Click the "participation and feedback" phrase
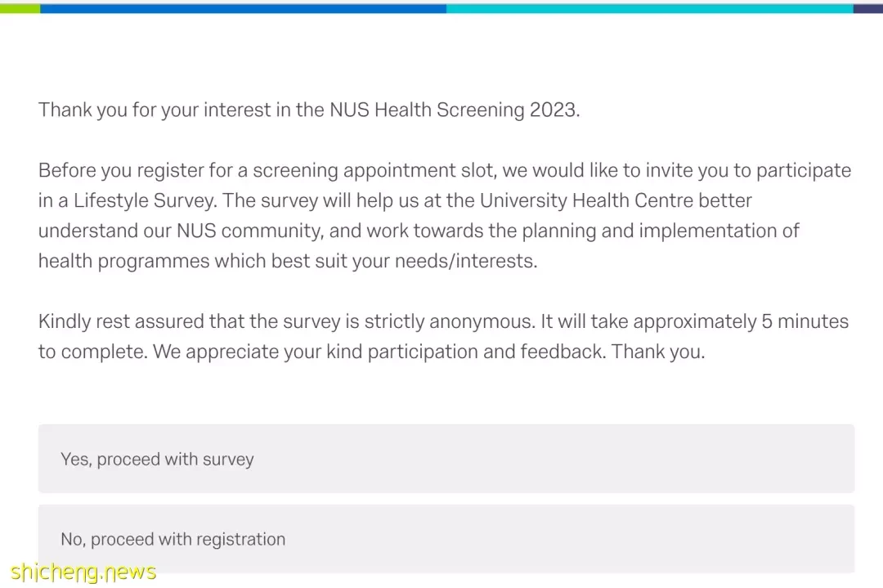This screenshot has height=588, width=883. [486, 352]
